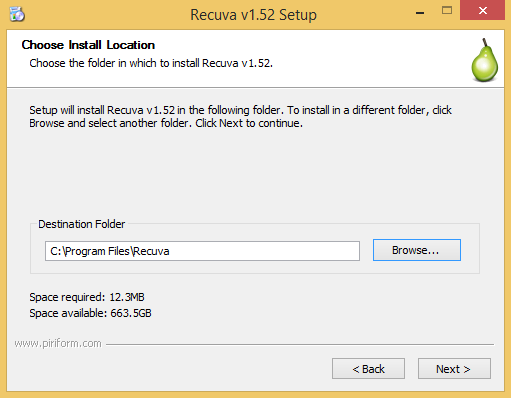Click the Destination Folder group label

tap(81, 224)
